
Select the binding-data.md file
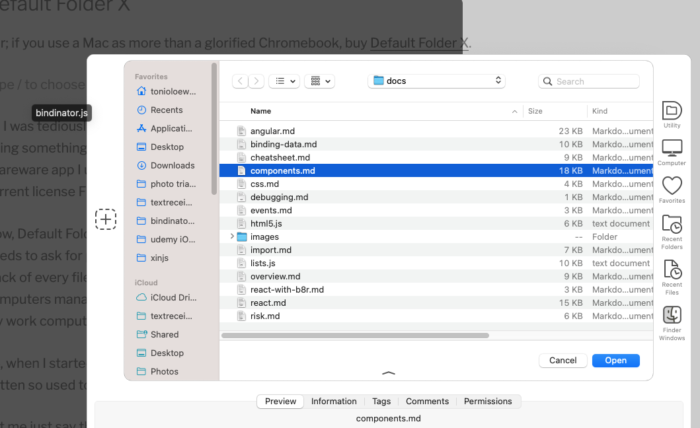[x=436, y=144]
